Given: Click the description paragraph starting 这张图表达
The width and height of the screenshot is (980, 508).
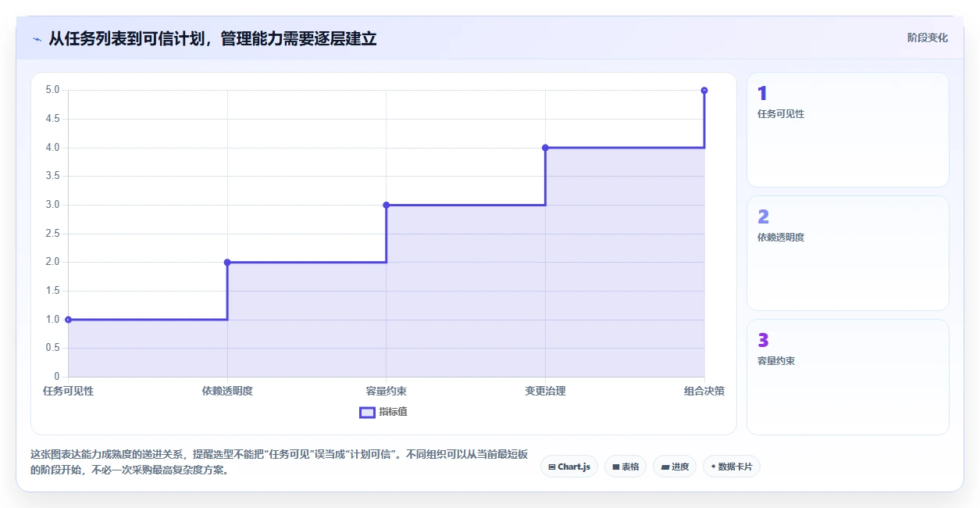Looking at the screenshot, I should [x=280, y=462].
